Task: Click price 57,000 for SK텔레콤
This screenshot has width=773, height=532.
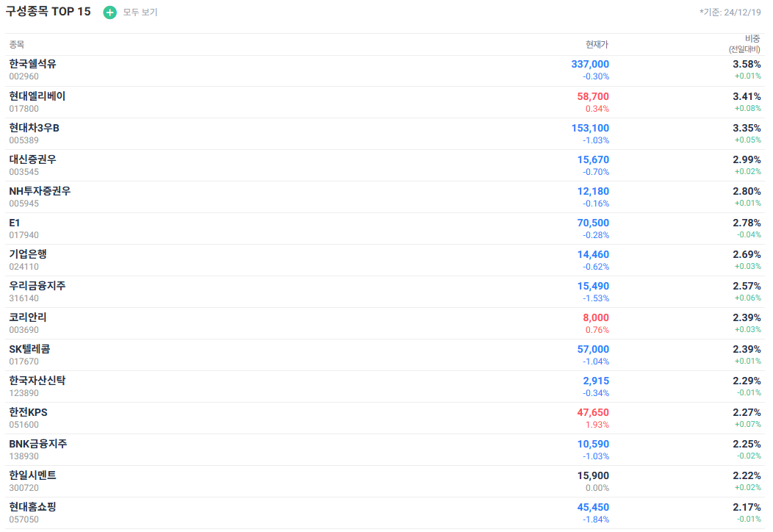Action: (593, 349)
